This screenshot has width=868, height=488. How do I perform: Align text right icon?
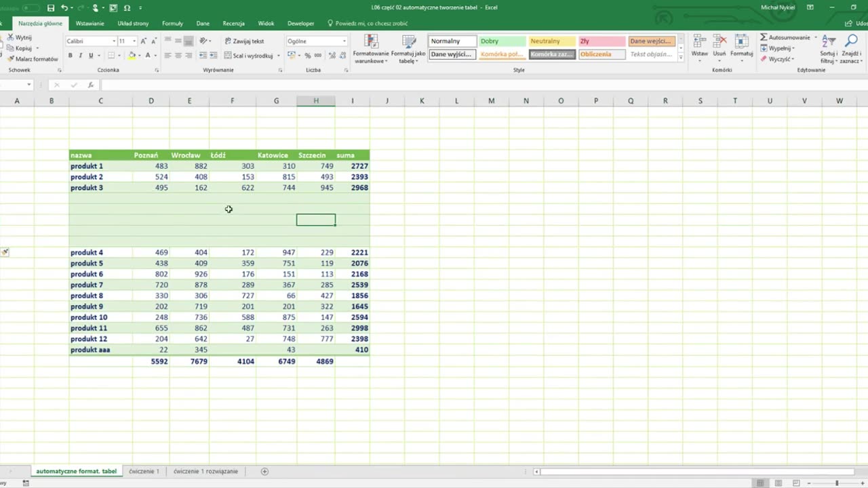(189, 56)
